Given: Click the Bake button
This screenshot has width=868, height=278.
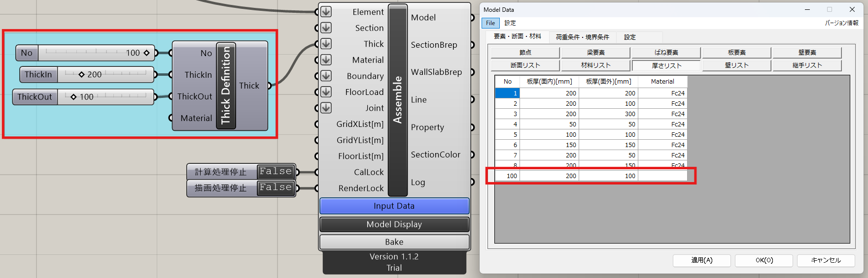Looking at the screenshot, I should tap(394, 242).
